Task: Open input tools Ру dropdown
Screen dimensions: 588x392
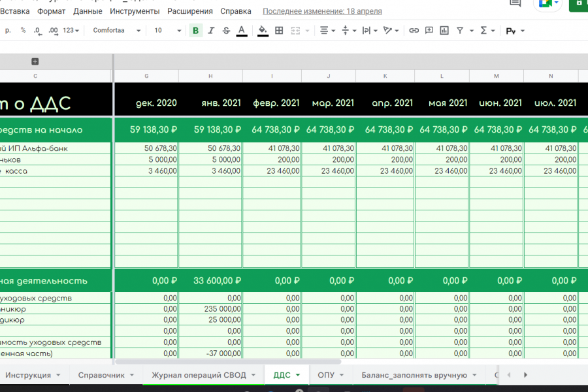Action: click(515, 31)
